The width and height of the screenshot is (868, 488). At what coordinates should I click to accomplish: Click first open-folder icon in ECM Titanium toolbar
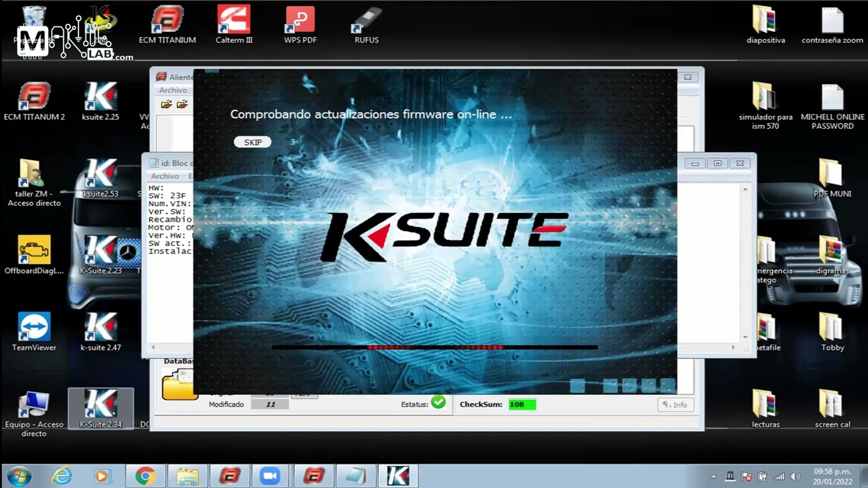(166, 104)
